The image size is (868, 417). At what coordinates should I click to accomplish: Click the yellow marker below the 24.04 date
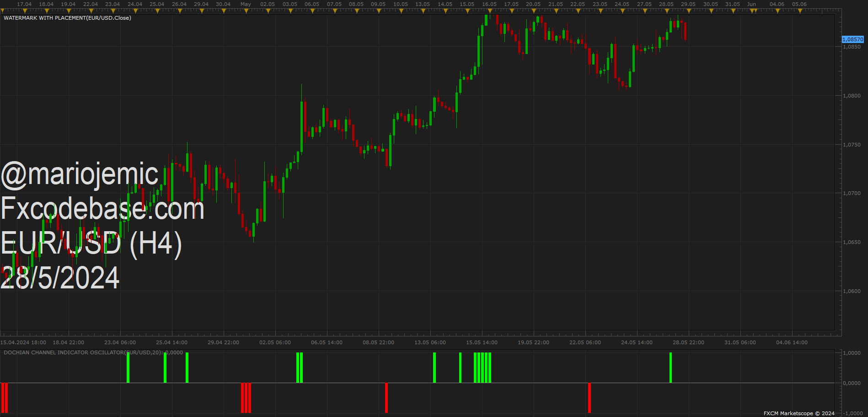(135, 11)
